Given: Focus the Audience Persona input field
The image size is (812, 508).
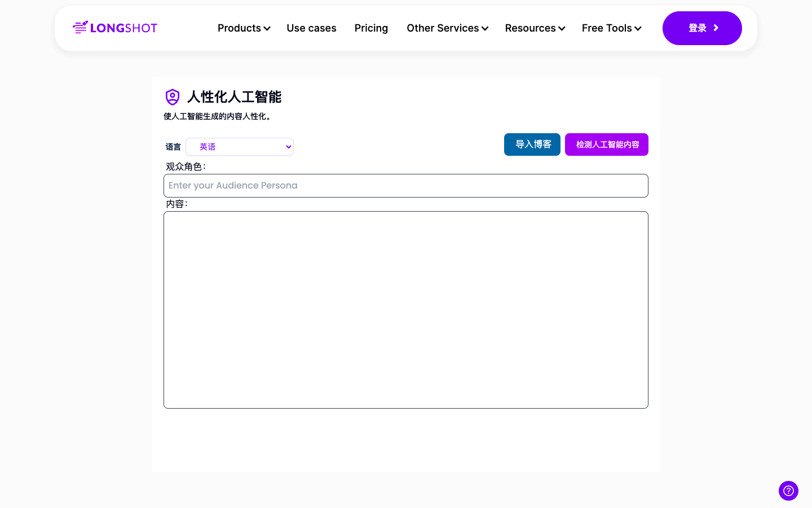Looking at the screenshot, I should point(406,186).
